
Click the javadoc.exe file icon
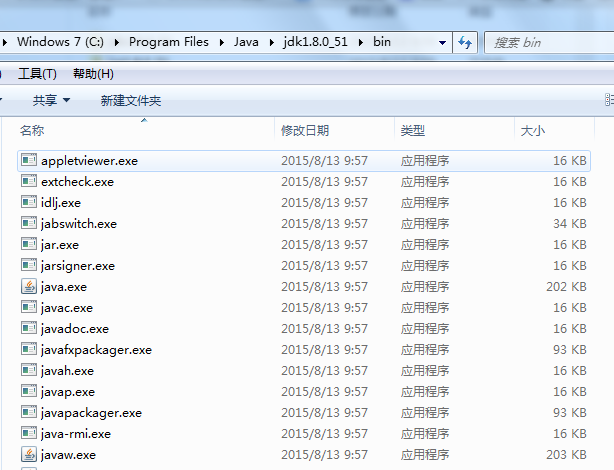click(x=29, y=328)
